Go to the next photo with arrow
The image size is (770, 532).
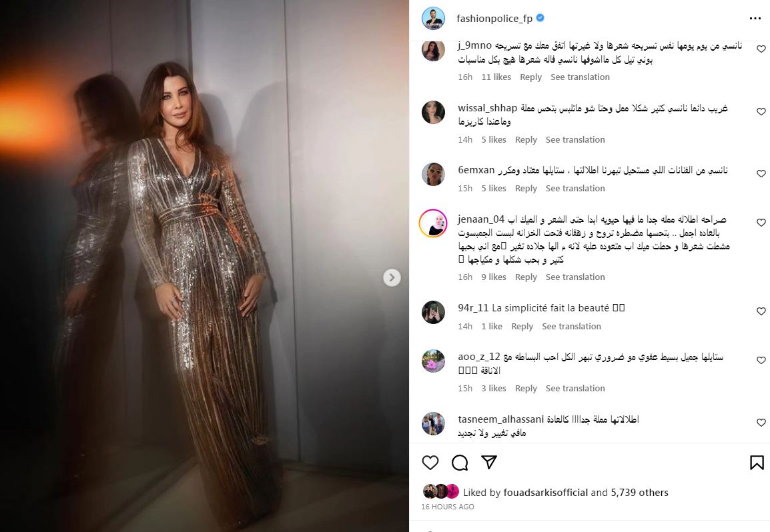(x=392, y=278)
